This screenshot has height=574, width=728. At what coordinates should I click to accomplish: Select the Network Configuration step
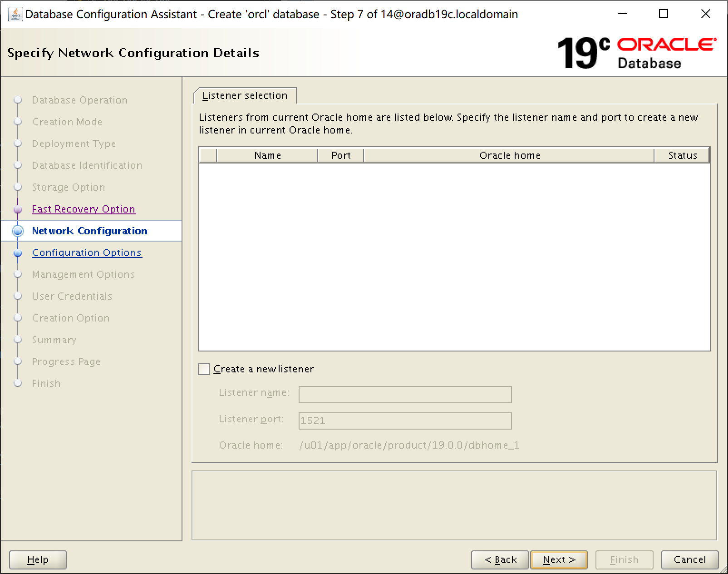(x=89, y=231)
